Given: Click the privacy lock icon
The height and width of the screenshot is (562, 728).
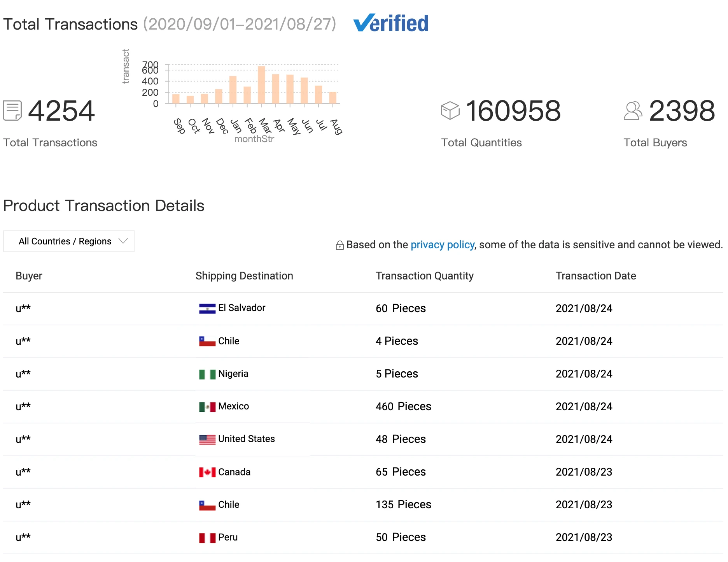Looking at the screenshot, I should [339, 245].
